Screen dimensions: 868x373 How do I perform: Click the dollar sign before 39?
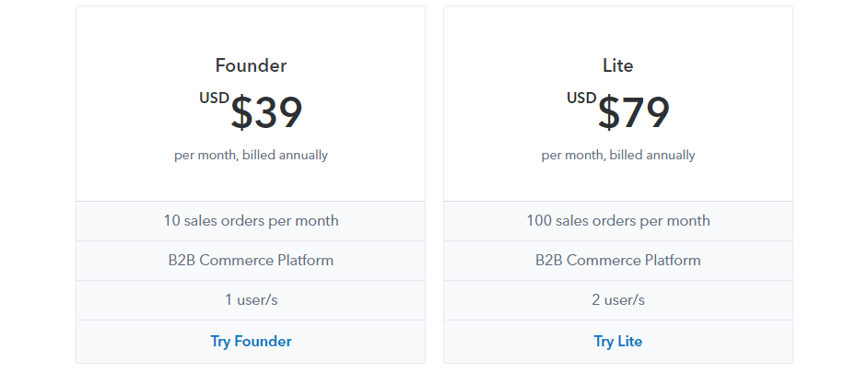pos(241,114)
